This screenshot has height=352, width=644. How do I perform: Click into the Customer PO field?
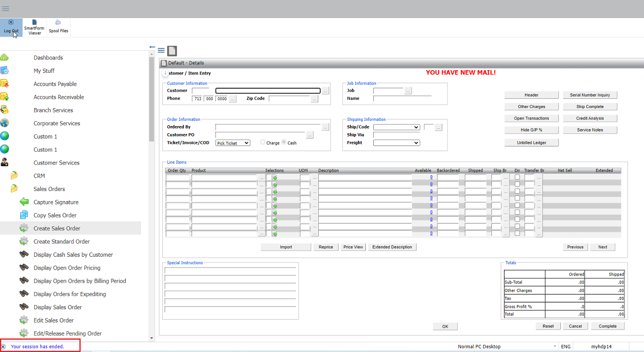(260, 135)
